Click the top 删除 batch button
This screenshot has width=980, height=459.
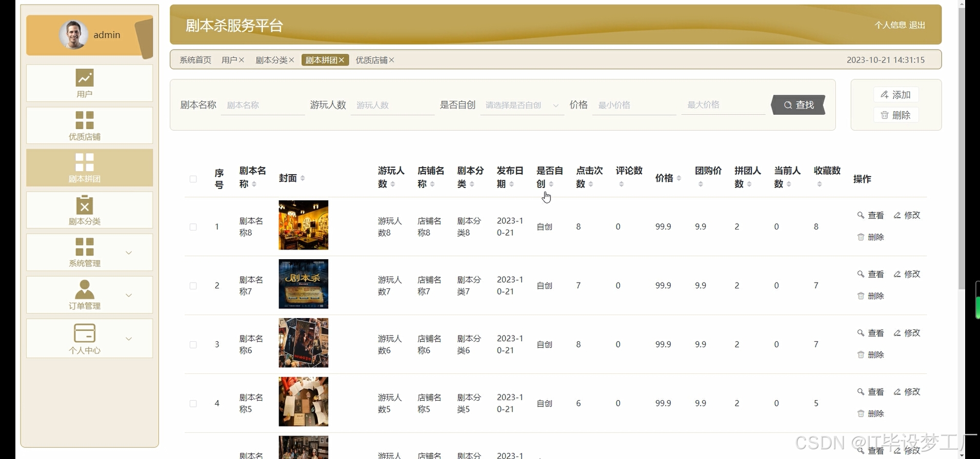point(896,115)
